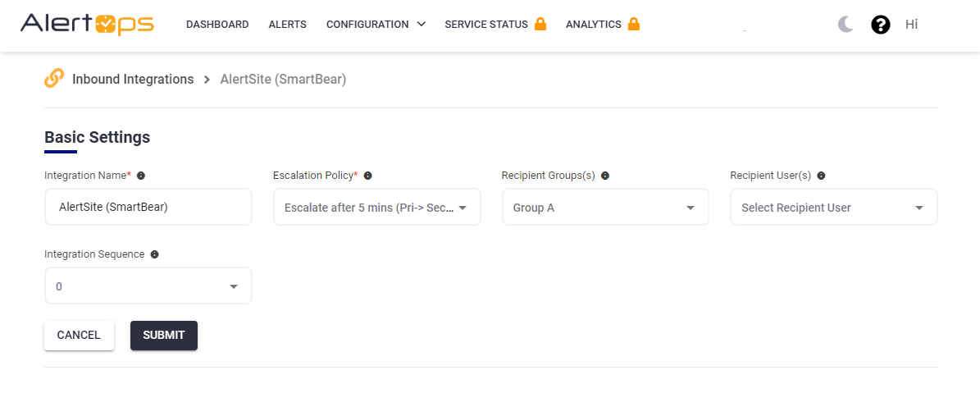Open the Escalation Policy dropdown
Viewport: 980px width, 407px height.
[x=376, y=208]
